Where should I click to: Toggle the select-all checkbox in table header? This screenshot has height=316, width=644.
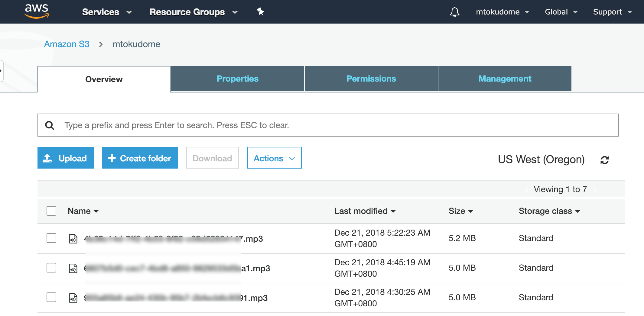[51, 211]
